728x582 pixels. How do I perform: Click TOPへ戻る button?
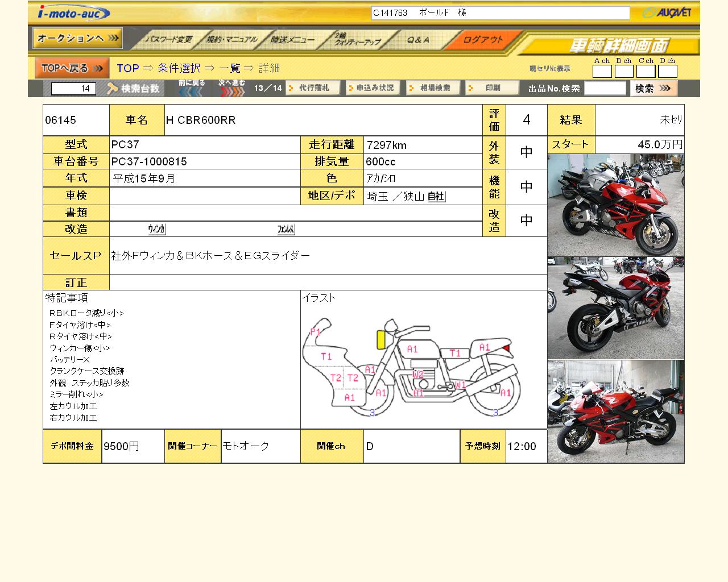pyautogui.click(x=72, y=68)
